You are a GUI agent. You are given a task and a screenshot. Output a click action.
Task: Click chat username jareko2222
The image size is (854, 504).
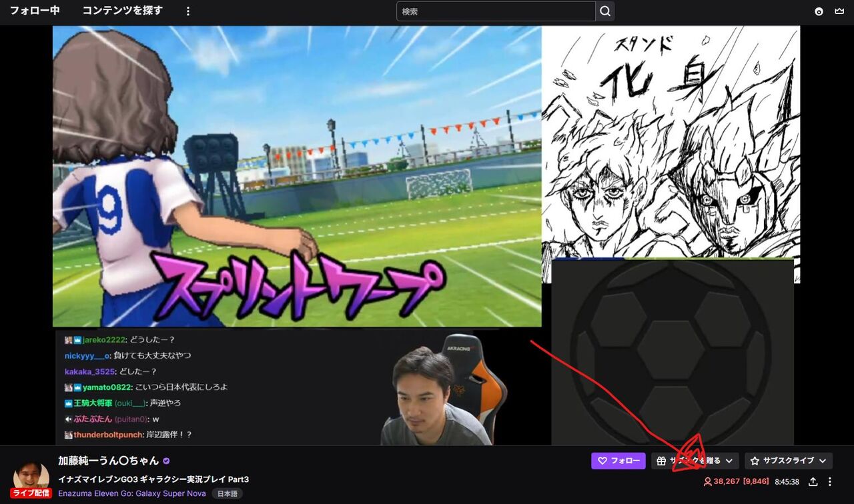pyautogui.click(x=103, y=340)
